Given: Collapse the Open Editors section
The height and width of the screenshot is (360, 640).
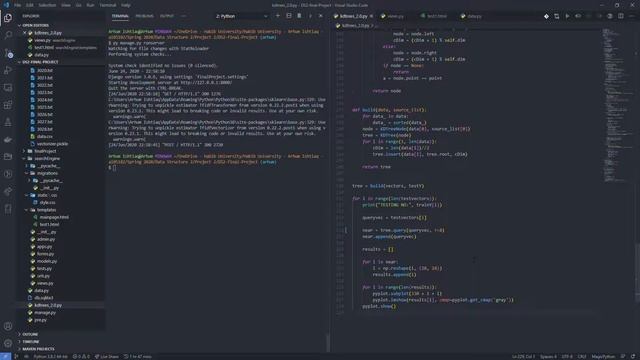Looking at the screenshot, I should point(60,25).
